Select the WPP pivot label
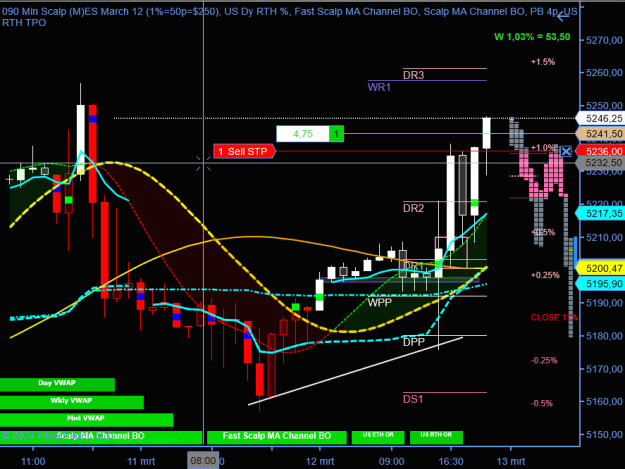Image resolution: width=625 pixels, height=469 pixels. pyautogui.click(x=379, y=302)
